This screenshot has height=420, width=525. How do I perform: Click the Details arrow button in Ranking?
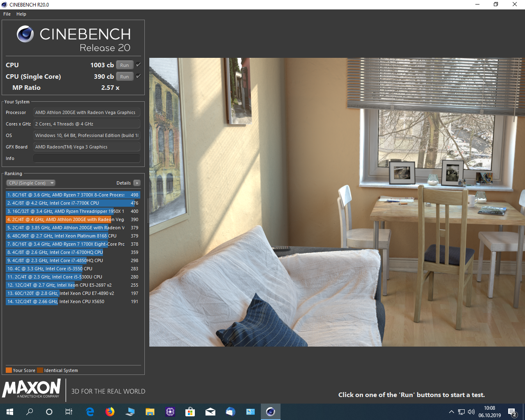(x=137, y=183)
